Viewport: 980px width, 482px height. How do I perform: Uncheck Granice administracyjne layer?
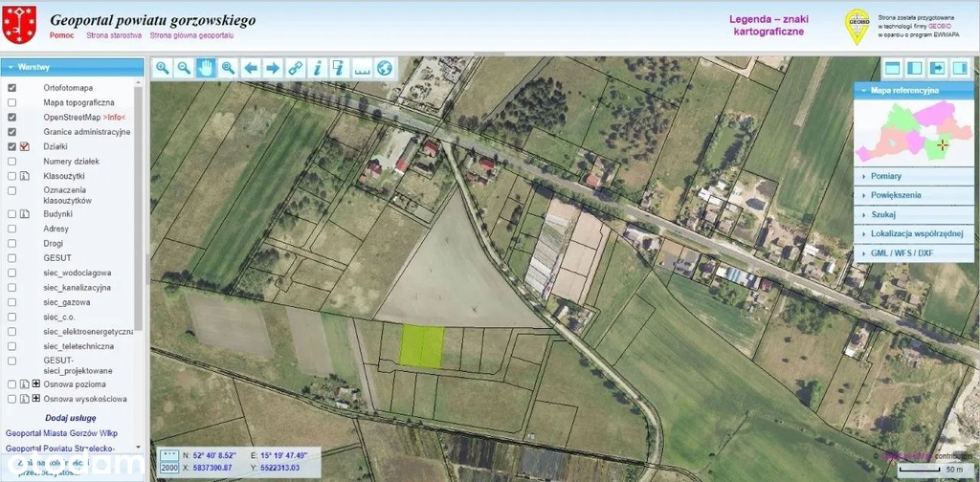coord(11,132)
